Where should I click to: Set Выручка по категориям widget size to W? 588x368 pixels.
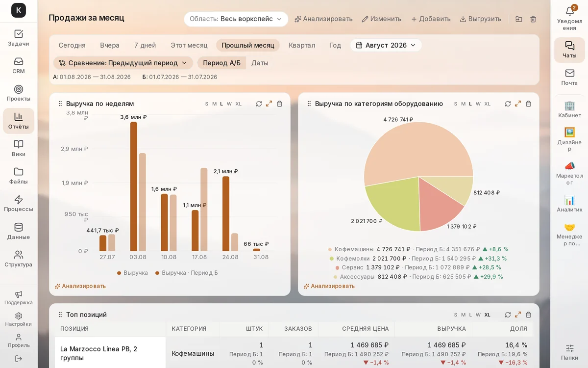(478, 104)
